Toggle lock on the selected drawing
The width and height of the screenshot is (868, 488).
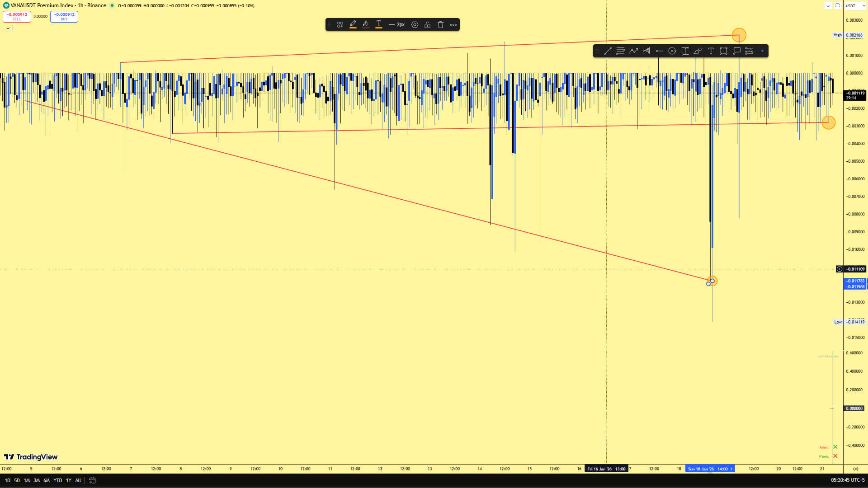[x=427, y=25]
